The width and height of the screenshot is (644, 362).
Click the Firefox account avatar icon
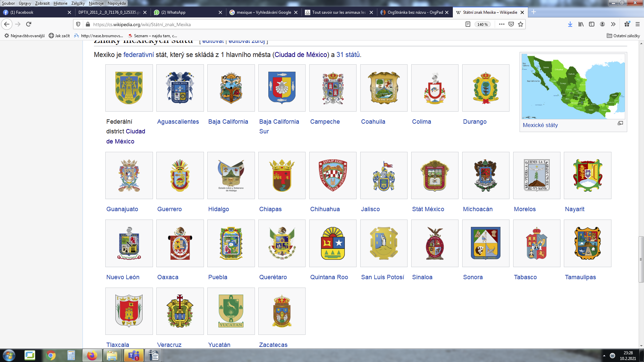point(602,24)
